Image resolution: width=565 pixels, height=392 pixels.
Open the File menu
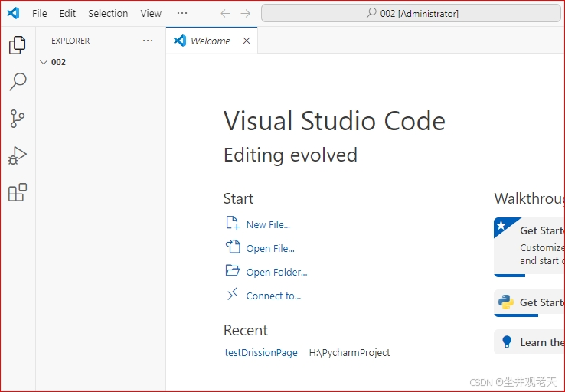[39, 14]
